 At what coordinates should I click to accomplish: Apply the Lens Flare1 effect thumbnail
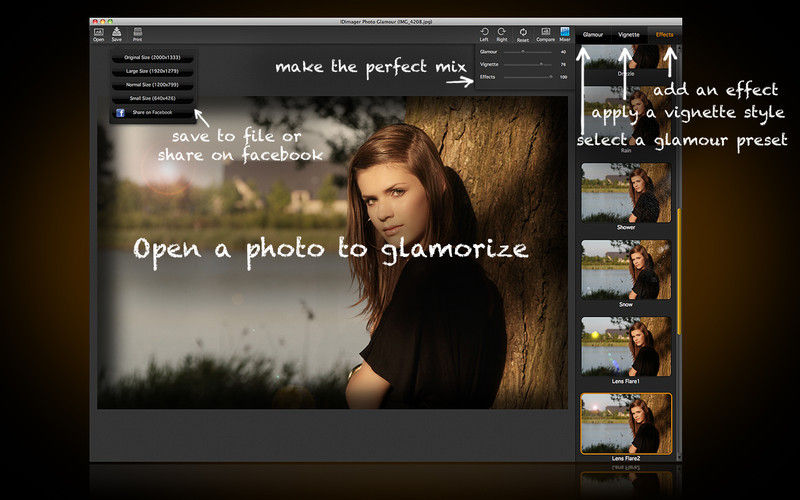[x=626, y=346]
